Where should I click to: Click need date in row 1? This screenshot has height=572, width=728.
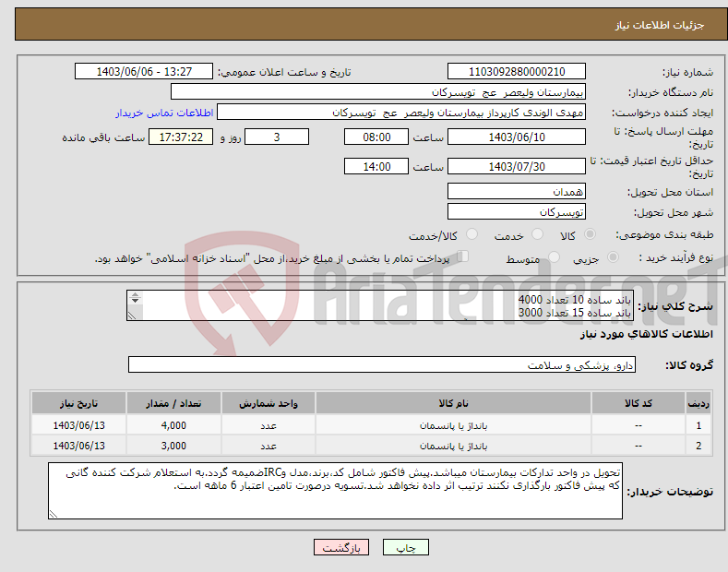click(x=78, y=425)
